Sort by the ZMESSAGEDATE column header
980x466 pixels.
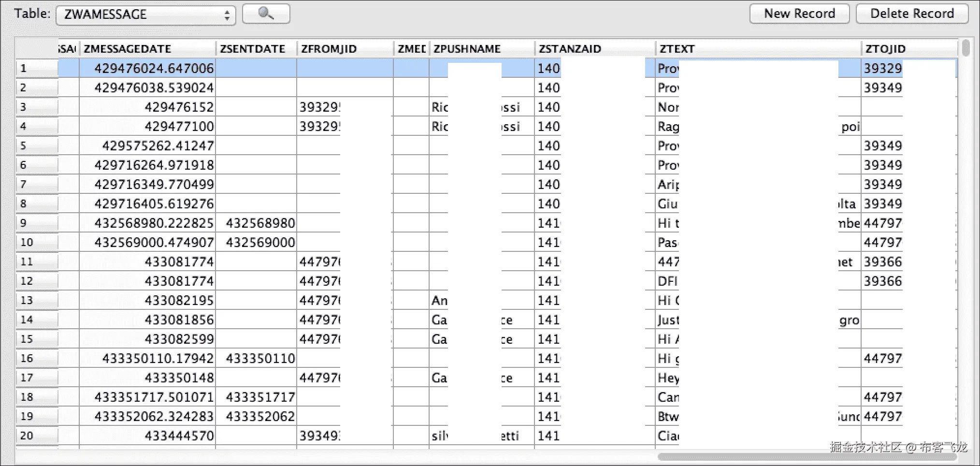coord(147,49)
